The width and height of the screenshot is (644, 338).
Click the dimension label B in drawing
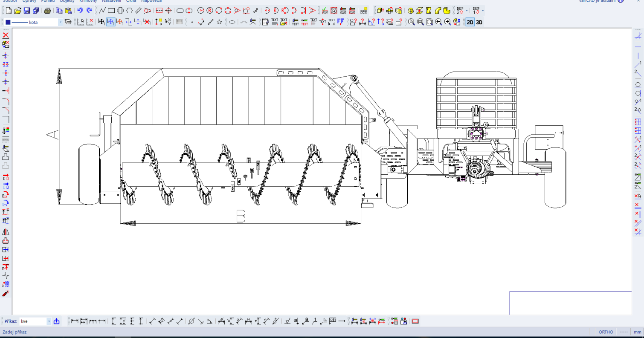pos(241,216)
